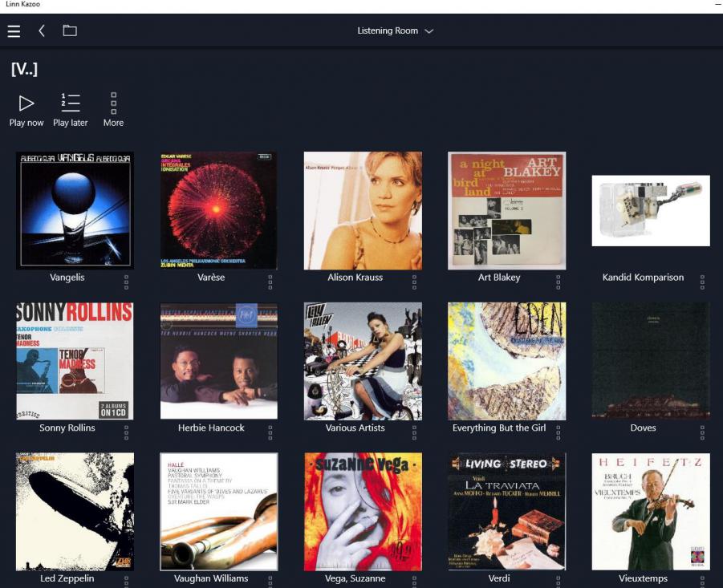Click the Led Zeppelin album cover

coord(75,511)
